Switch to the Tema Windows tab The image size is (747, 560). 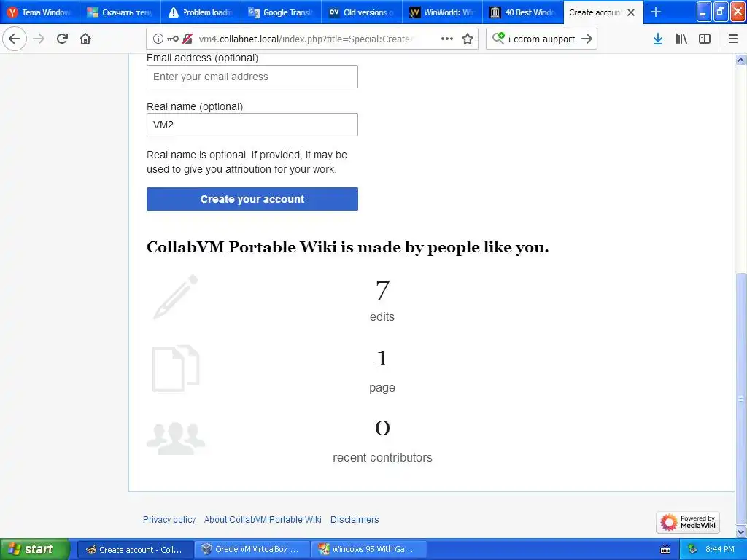pos(39,12)
